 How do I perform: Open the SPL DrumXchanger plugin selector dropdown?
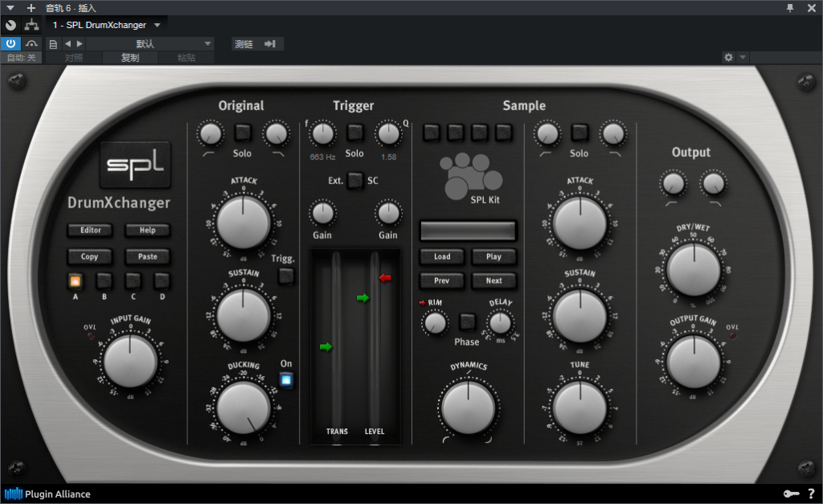point(107,25)
